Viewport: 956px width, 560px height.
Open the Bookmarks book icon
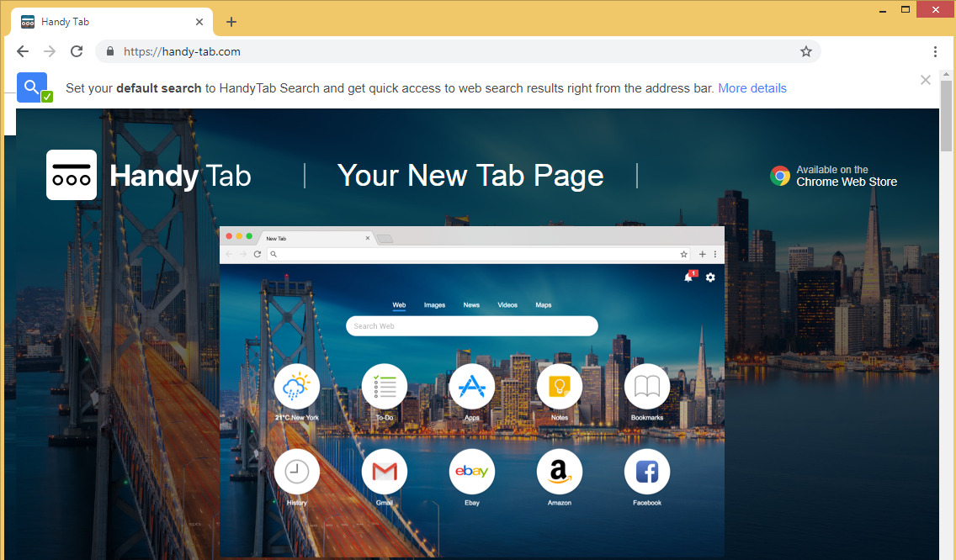pyautogui.click(x=647, y=386)
